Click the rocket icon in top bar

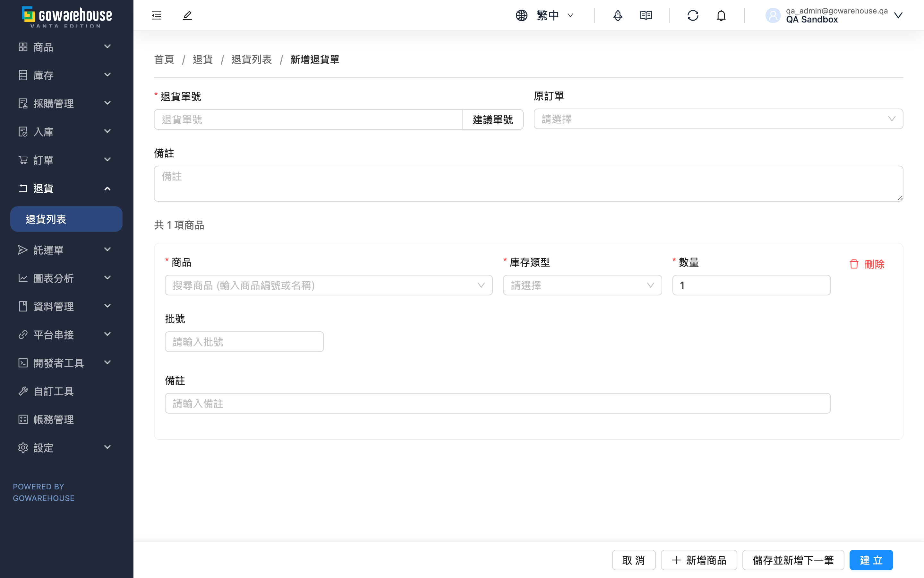pyautogui.click(x=617, y=15)
